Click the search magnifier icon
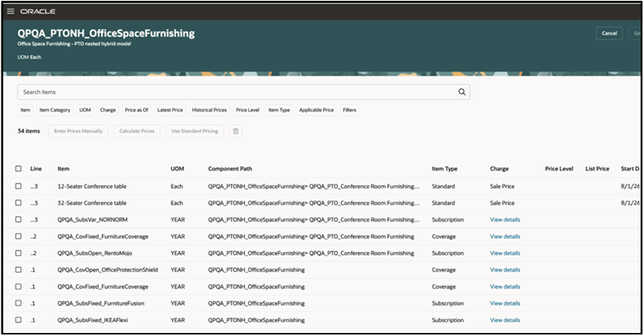Image resolution: width=644 pixels, height=336 pixels. [x=461, y=92]
